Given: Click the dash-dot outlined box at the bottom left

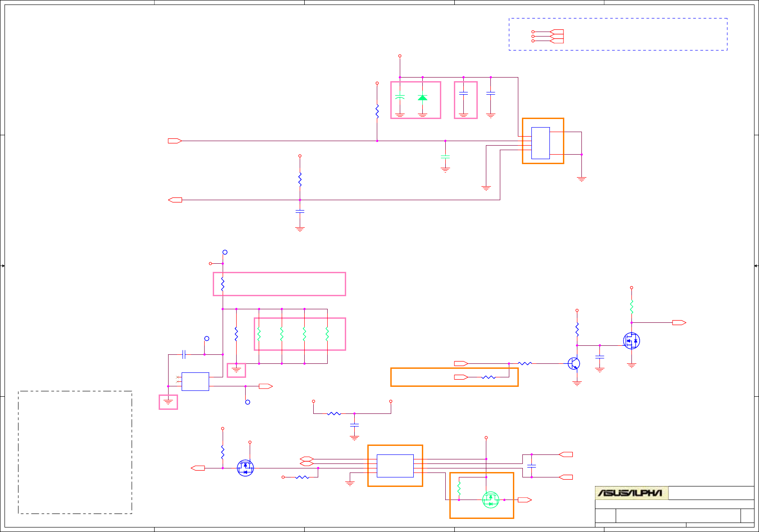Looking at the screenshot, I should (75, 452).
